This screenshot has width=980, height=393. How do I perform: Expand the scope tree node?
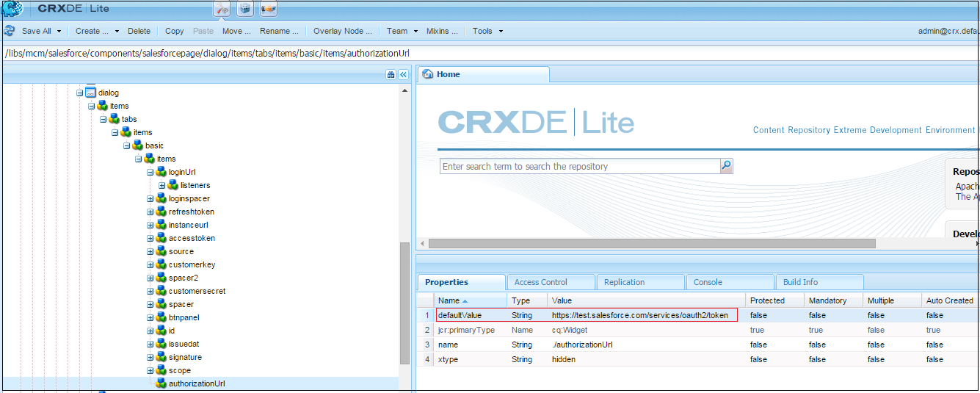point(150,371)
